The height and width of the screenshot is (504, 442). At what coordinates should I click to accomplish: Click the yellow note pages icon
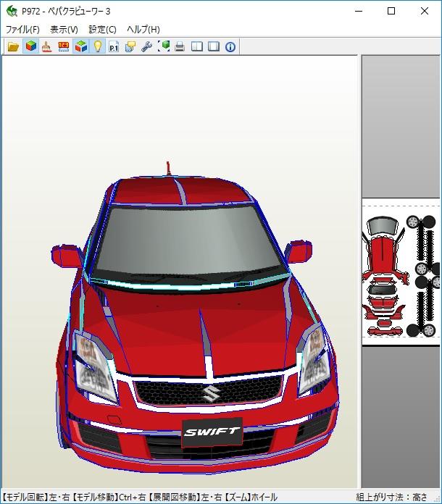point(130,47)
